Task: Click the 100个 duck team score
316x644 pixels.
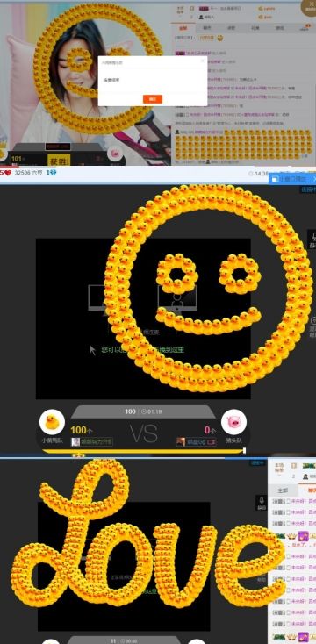Action: [82, 430]
